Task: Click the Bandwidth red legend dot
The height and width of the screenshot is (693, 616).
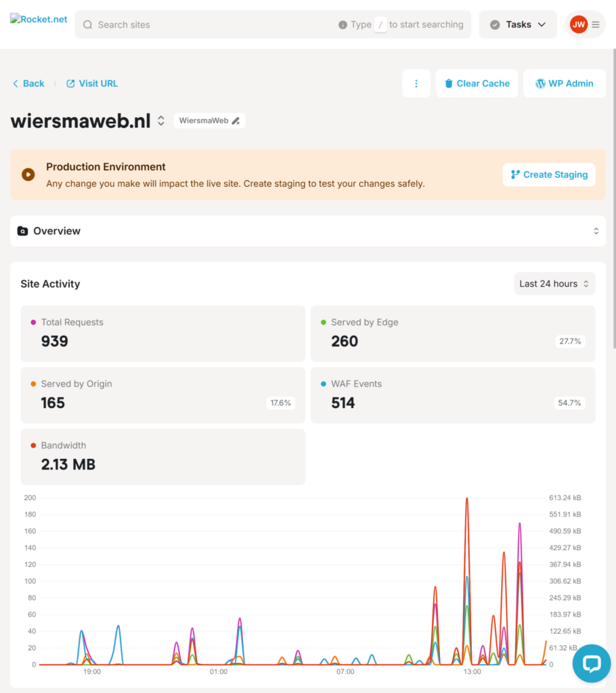Action: click(x=33, y=445)
